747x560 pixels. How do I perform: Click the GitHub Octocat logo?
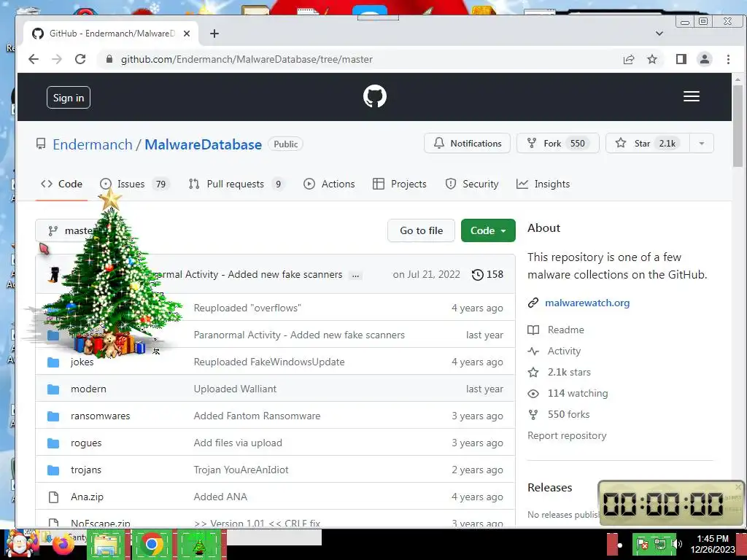[375, 96]
